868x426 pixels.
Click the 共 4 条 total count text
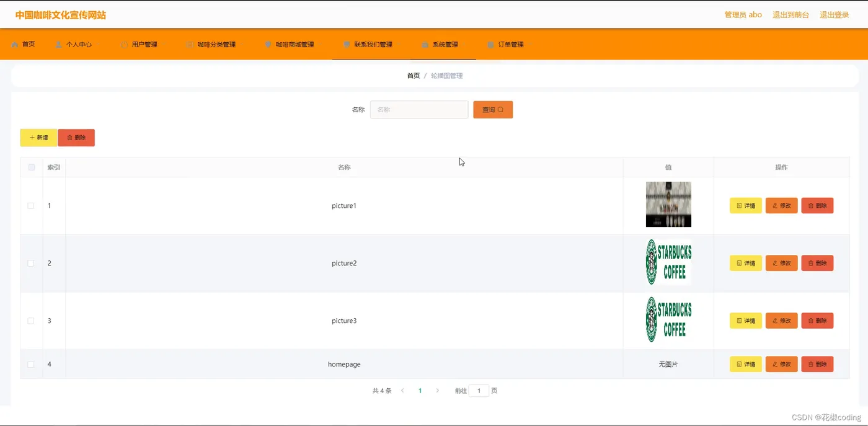(382, 391)
